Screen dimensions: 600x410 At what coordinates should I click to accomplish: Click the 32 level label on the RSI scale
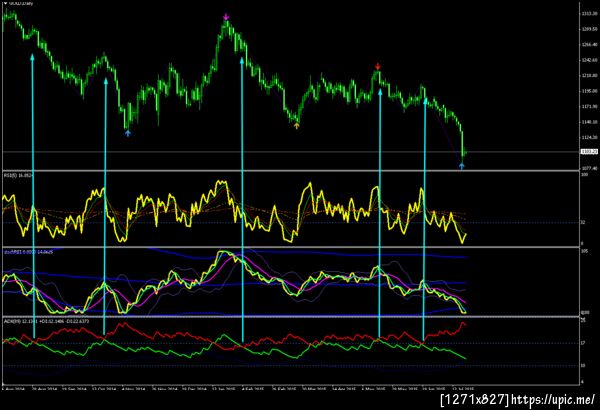pos(583,222)
